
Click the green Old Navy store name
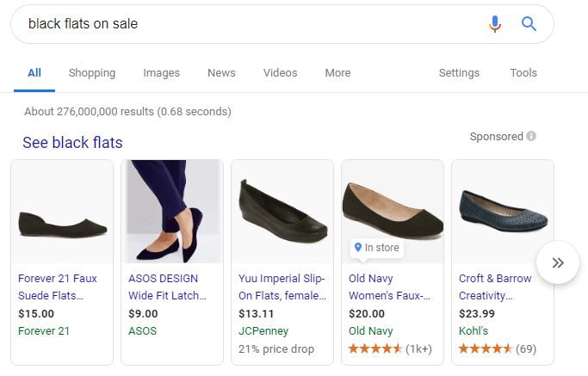(x=370, y=331)
